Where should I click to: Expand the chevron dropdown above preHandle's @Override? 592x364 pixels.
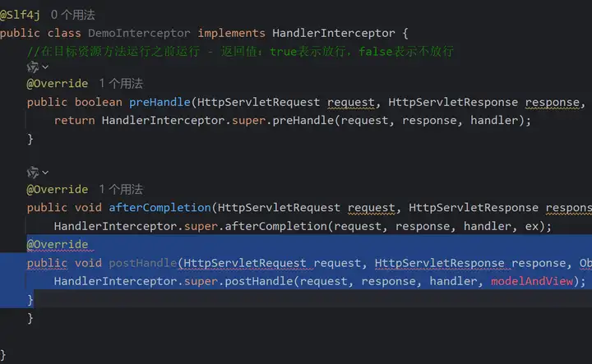click(44, 67)
